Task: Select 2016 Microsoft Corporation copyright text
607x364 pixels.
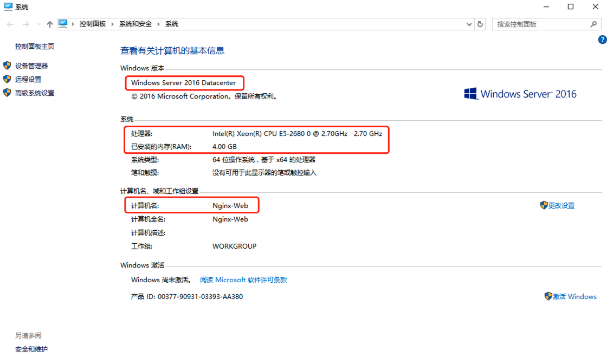Action: (204, 96)
